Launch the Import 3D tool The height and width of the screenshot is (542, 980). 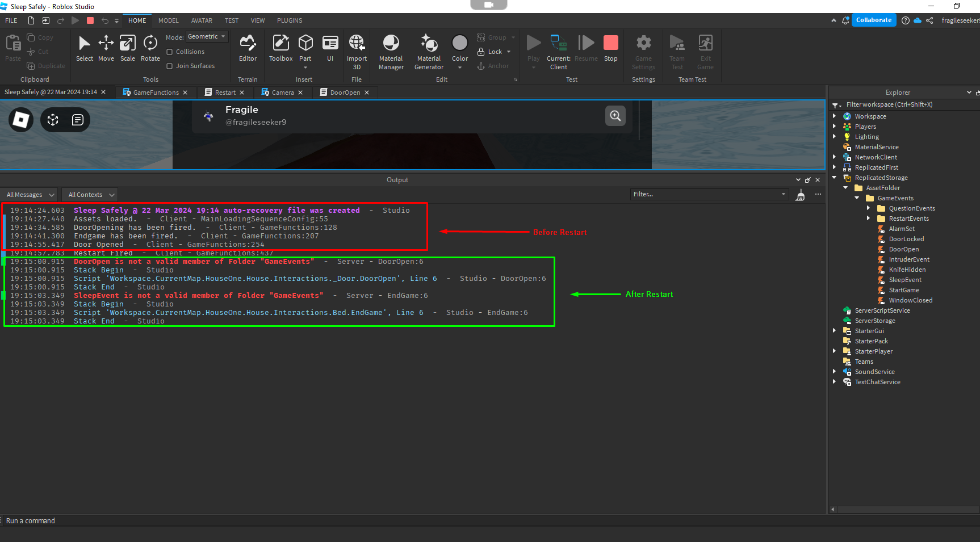click(x=357, y=50)
